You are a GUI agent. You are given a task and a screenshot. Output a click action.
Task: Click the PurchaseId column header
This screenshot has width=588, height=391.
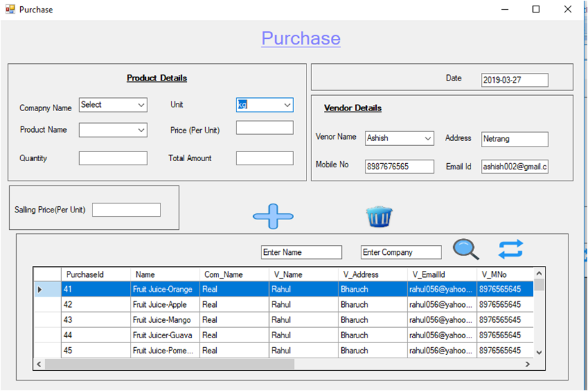tap(96, 274)
